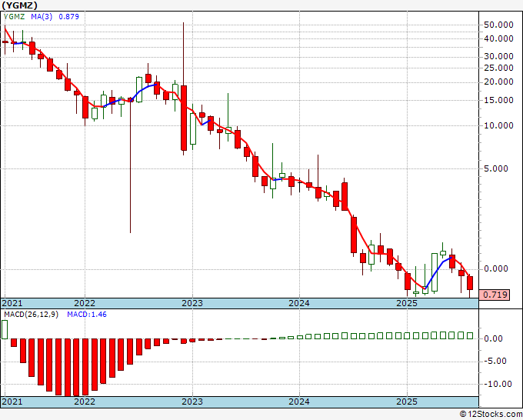Viewport: 523px width, 420px height.
Task: Click the 15.000 price axis label
Action: (498, 100)
